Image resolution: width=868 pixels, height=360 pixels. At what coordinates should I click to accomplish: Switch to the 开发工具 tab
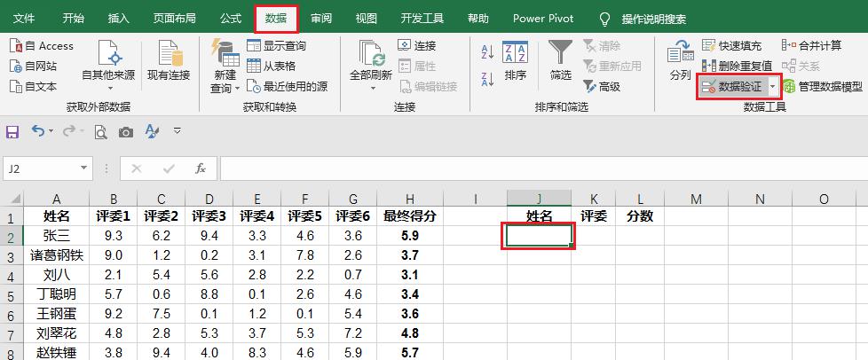click(422, 19)
